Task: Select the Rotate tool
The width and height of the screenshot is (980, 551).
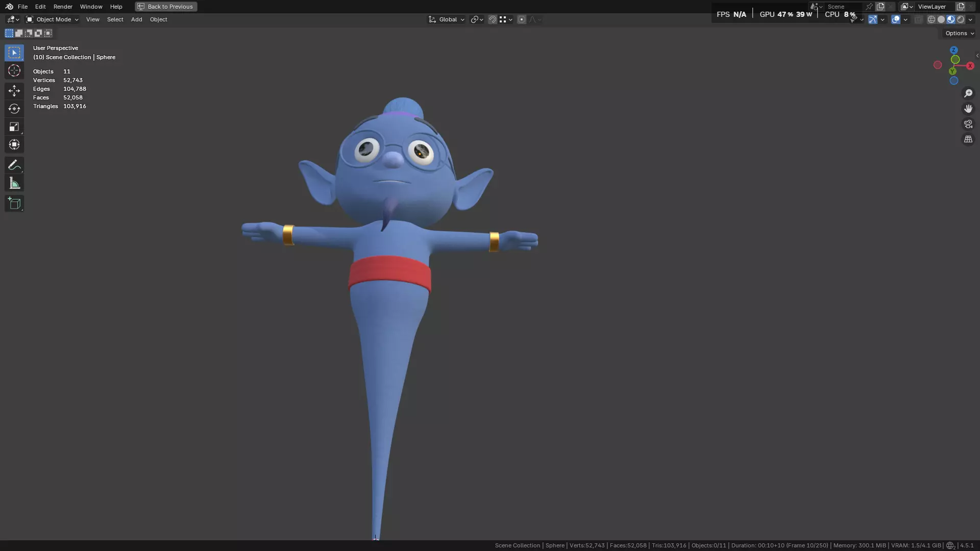Action: 14,109
